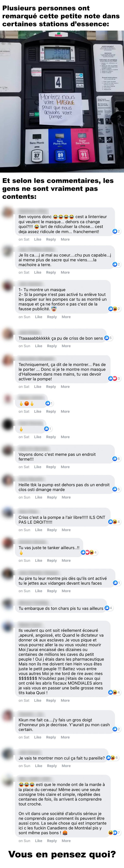Click the "on Sun" timestamp under "Tu vas juste" comment
The width and height of the screenshot is (124, 868).
pos(24,561)
